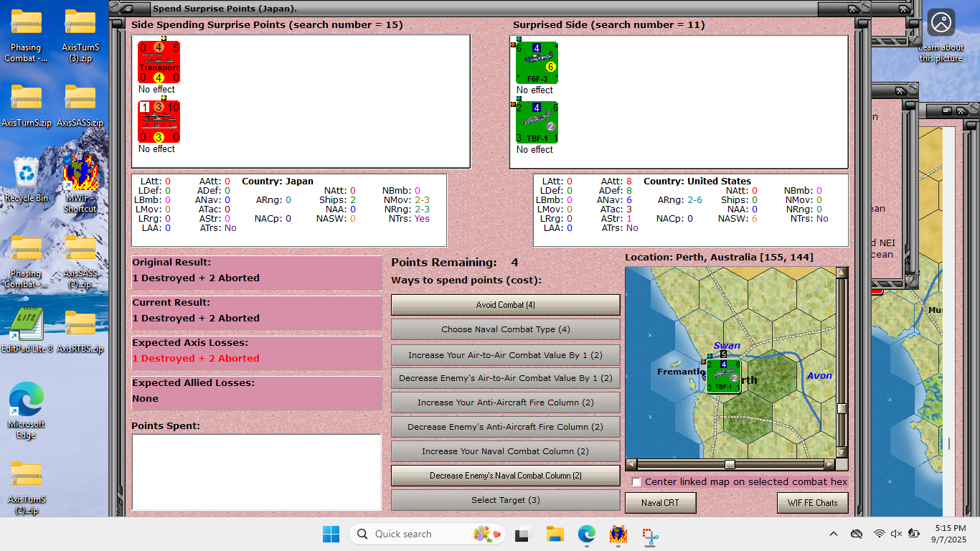Click Learn about this picture icon

(941, 23)
